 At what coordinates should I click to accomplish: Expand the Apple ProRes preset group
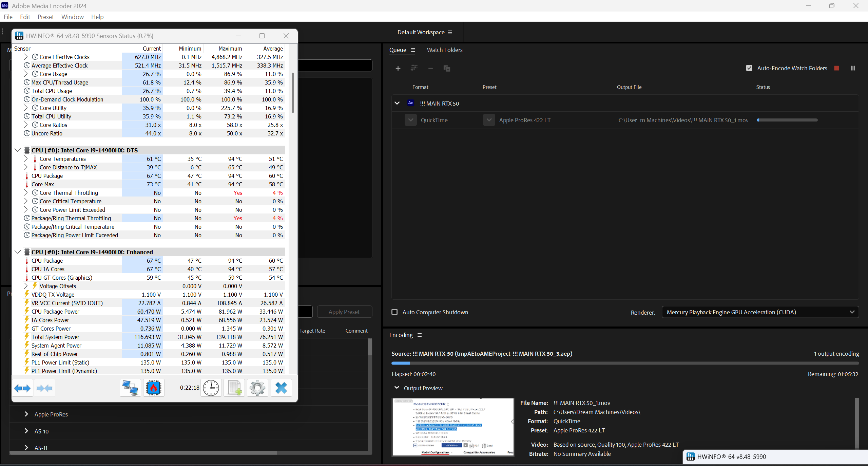tap(26, 414)
